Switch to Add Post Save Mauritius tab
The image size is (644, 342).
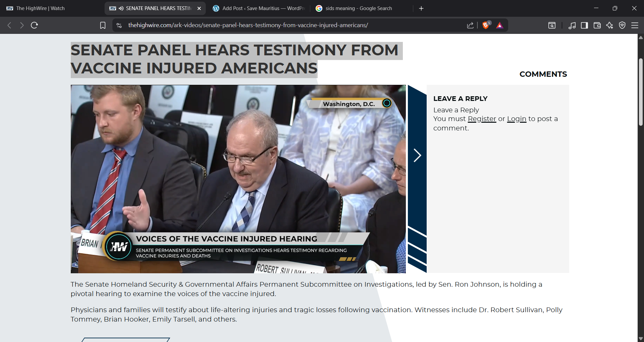pyautogui.click(x=258, y=8)
